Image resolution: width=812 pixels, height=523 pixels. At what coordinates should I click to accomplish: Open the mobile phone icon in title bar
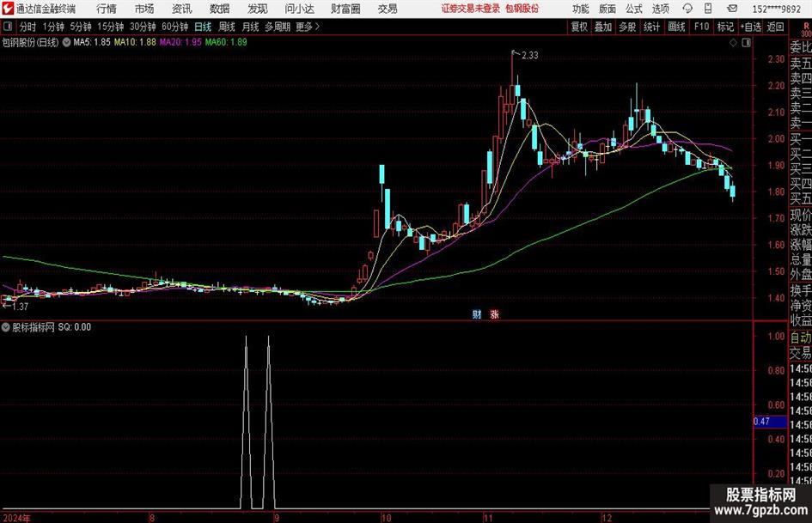pyautogui.click(x=708, y=9)
